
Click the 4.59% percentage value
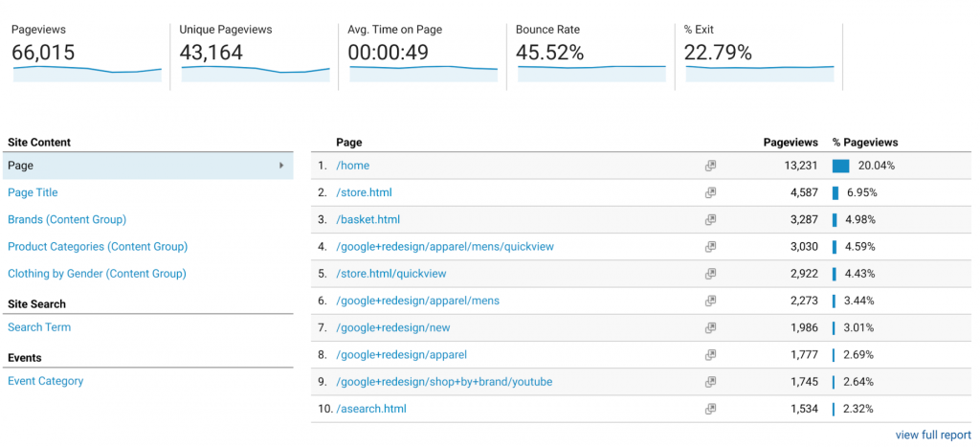point(860,246)
